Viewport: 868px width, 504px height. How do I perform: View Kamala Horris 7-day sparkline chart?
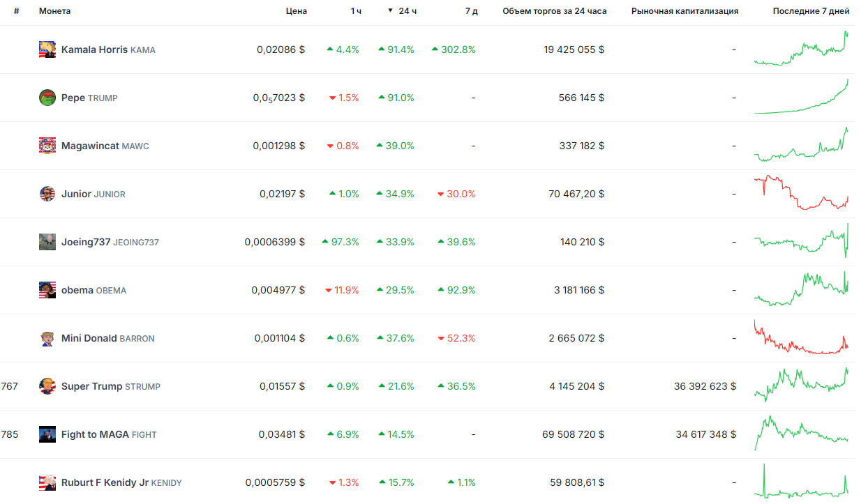[x=802, y=49]
